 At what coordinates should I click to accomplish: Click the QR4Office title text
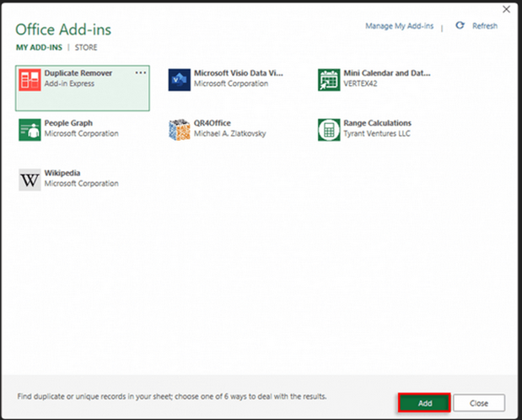click(212, 123)
